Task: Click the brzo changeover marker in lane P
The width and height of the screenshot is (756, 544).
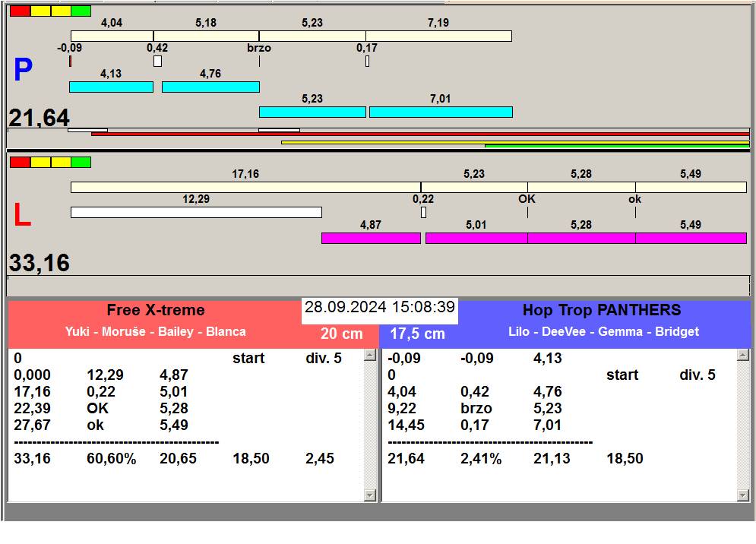Action: 259,62
